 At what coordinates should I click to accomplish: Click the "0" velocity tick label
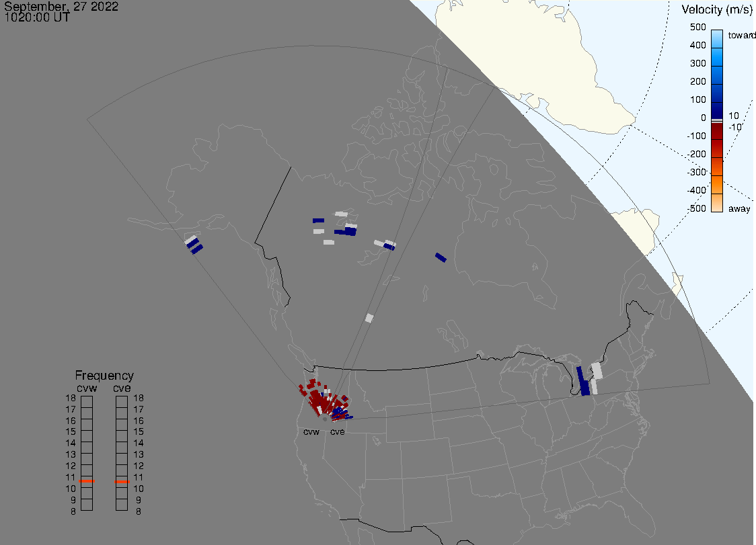(x=704, y=118)
